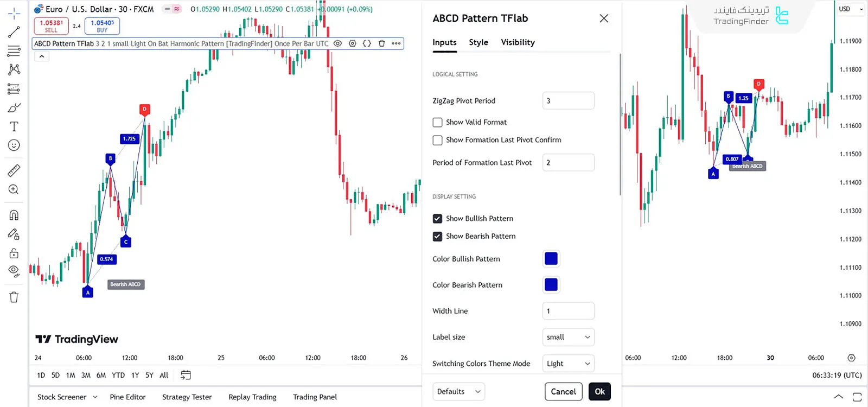Click the Cancel button
The width and height of the screenshot is (868, 407).
pos(563,391)
